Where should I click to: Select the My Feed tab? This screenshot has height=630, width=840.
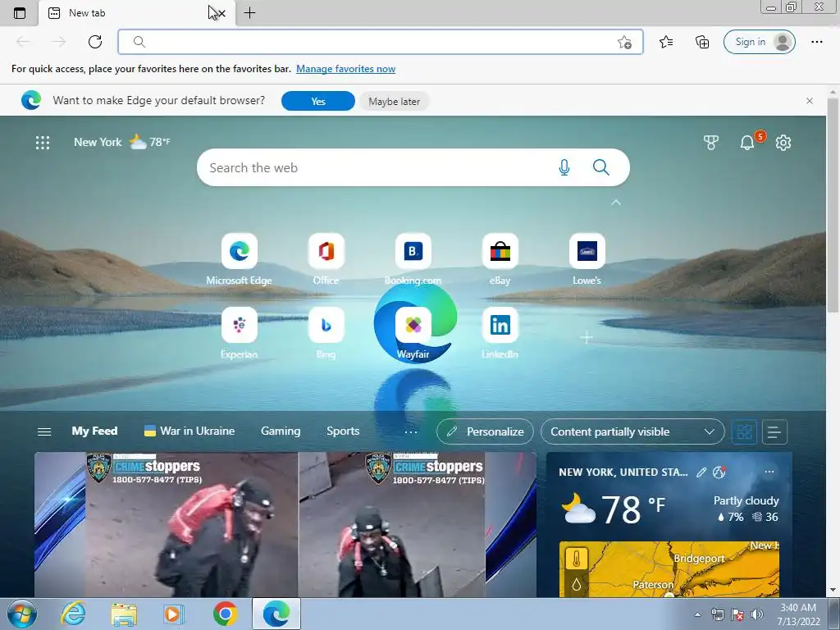94,431
